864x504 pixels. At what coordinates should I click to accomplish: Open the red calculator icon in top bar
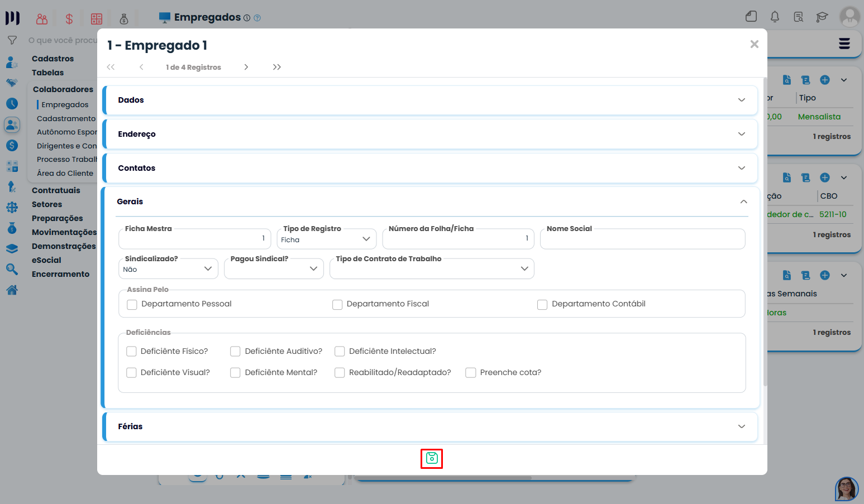click(97, 19)
